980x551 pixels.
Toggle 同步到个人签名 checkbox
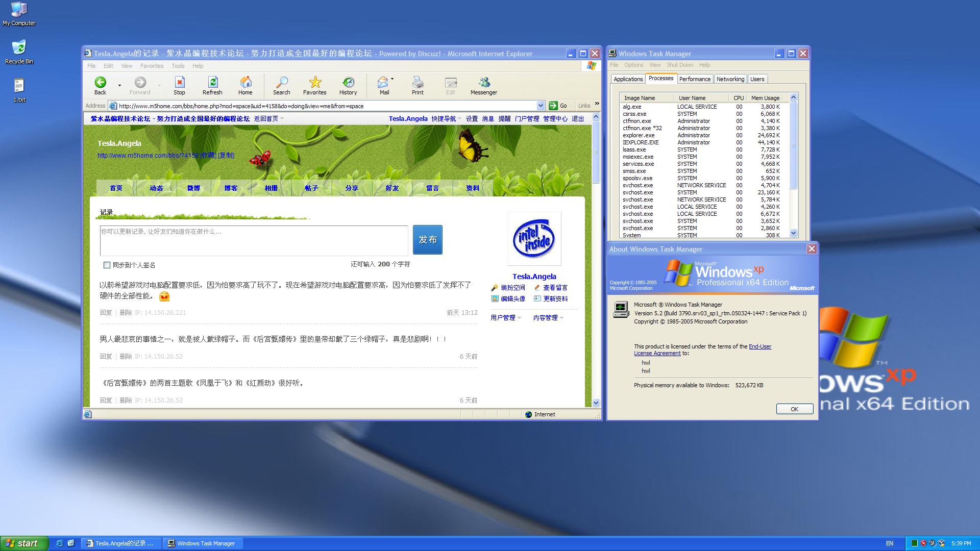point(107,265)
